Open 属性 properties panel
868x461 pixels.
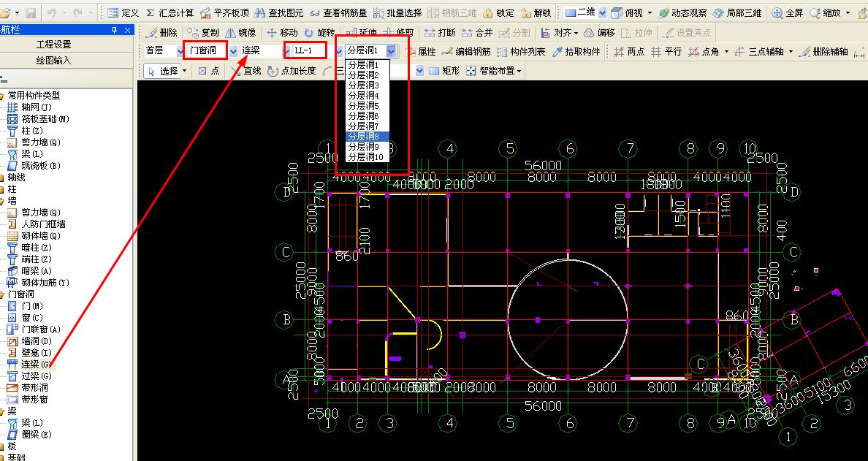[420, 51]
